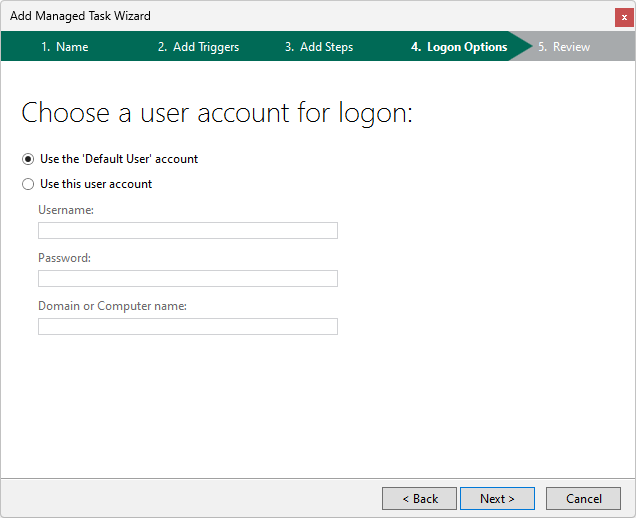Focus the Username input field
The image size is (636, 518).
point(188,230)
